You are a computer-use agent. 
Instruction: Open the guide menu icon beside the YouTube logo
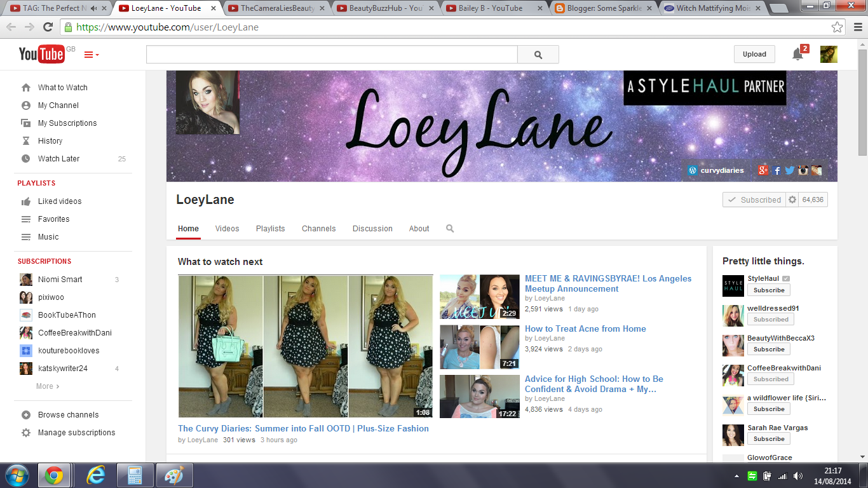pos(91,55)
